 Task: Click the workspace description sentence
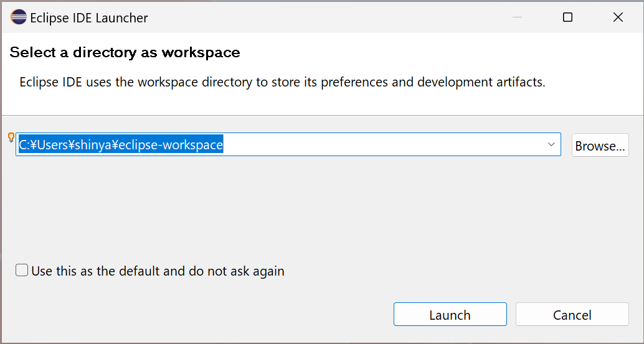click(x=282, y=82)
